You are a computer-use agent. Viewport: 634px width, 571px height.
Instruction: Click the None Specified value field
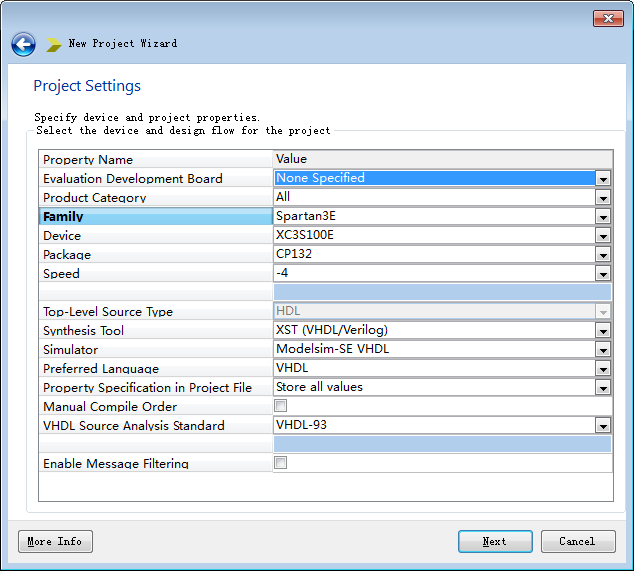pos(435,178)
